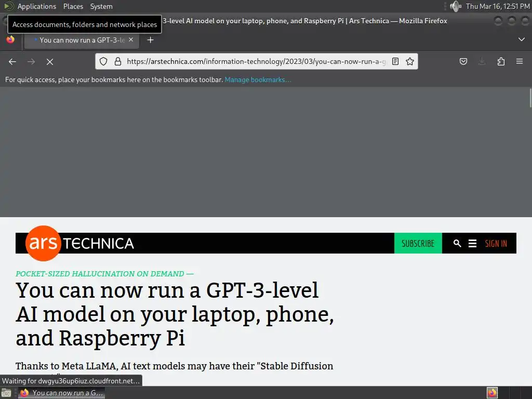Click the volume speaker icon
The width and height of the screenshot is (532, 399).
click(x=456, y=6)
